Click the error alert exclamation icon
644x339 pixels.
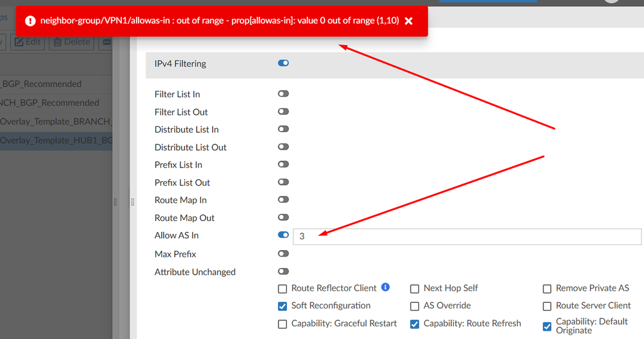pyautogui.click(x=30, y=21)
